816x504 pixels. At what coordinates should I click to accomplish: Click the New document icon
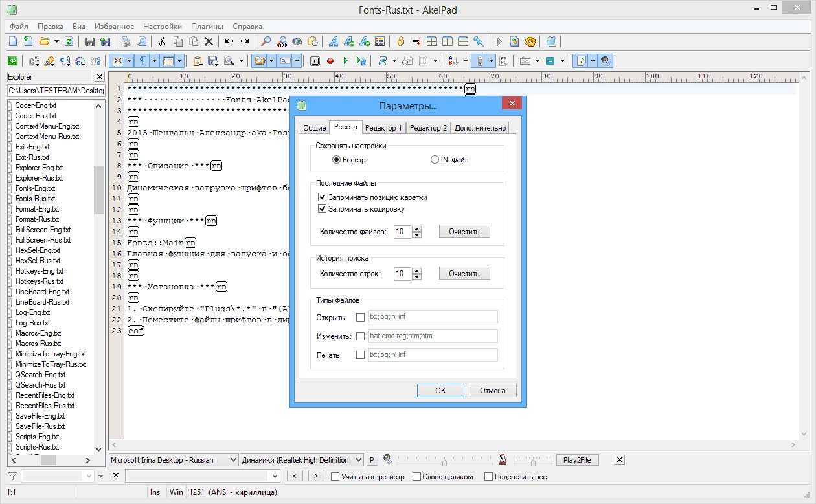12,41
